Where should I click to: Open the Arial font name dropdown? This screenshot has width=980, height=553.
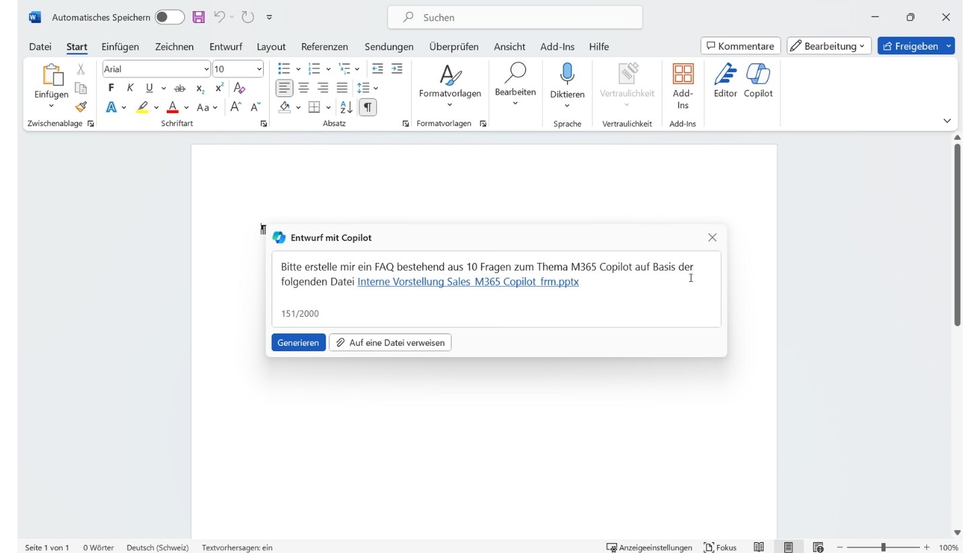(x=206, y=69)
